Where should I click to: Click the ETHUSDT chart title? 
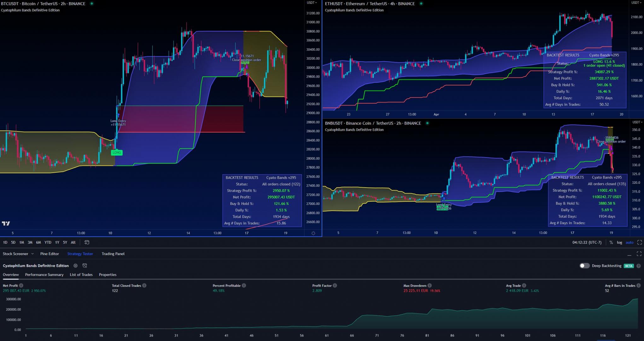click(370, 4)
